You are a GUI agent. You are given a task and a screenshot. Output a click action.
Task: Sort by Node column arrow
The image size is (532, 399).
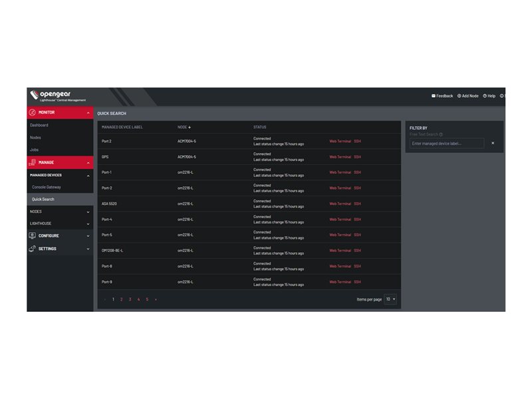coord(190,127)
